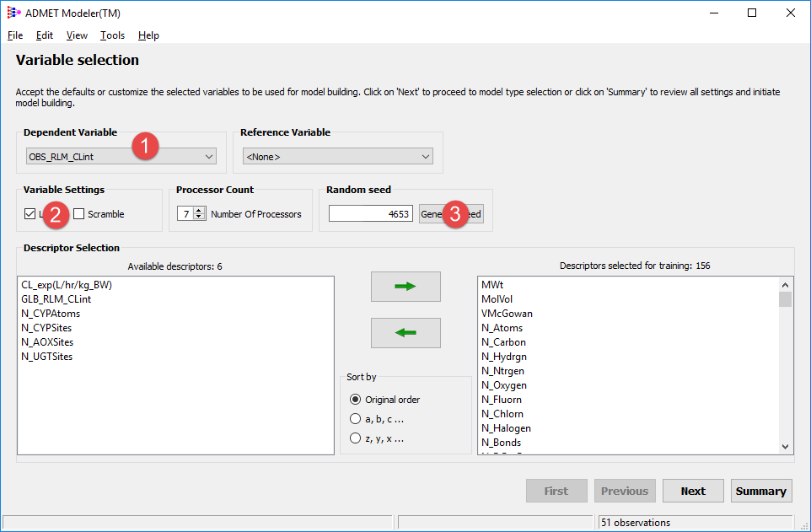
Task: Open the View menu
Action: (x=77, y=35)
